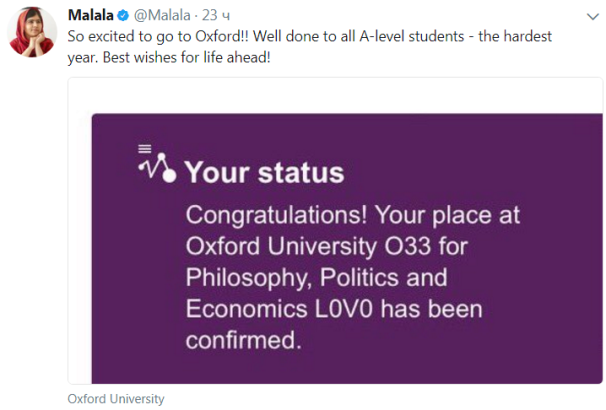Click the Oxford University caption below image

click(115, 398)
